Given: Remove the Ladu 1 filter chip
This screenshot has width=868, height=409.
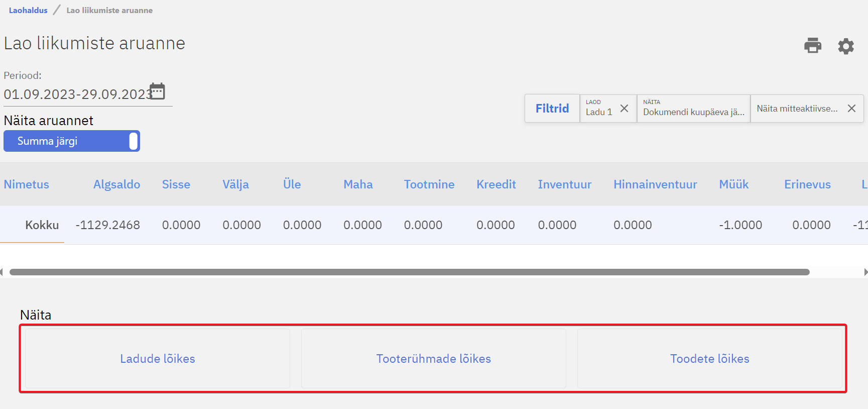Looking at the screenshot, I should pos(624,109).
